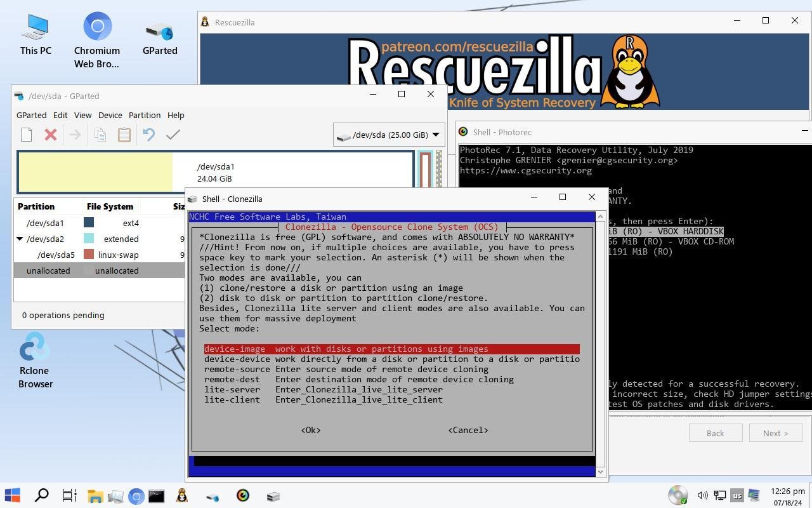Open the GParted desktop shortcut
812x508 pixels.
pyautogui.click(x=159, y=39)
